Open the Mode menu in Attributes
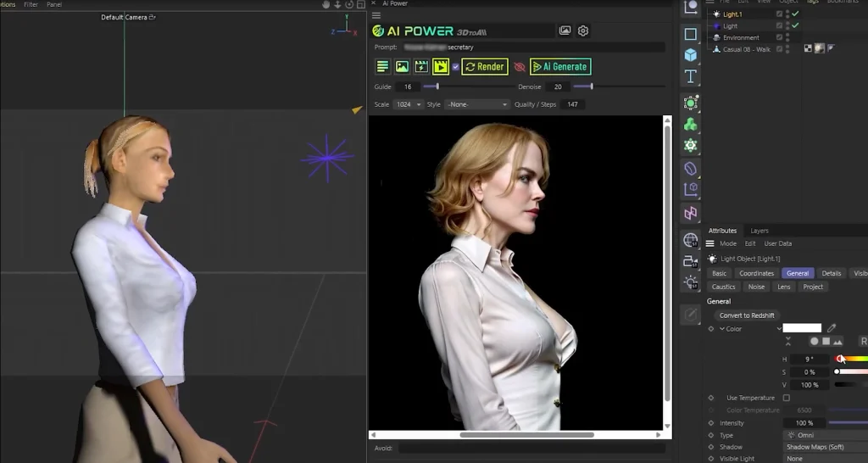This screenshot has width=868, height=463. tap(728, 243)
